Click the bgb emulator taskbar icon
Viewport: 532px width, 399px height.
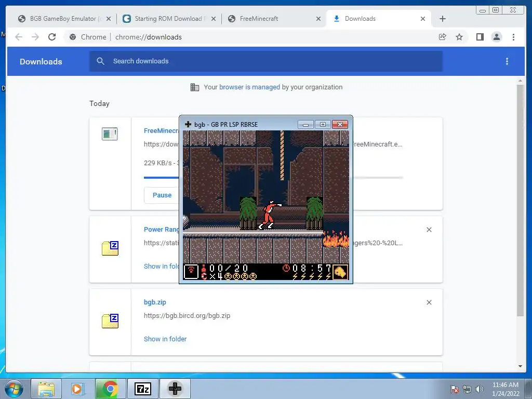pos(175,389)
